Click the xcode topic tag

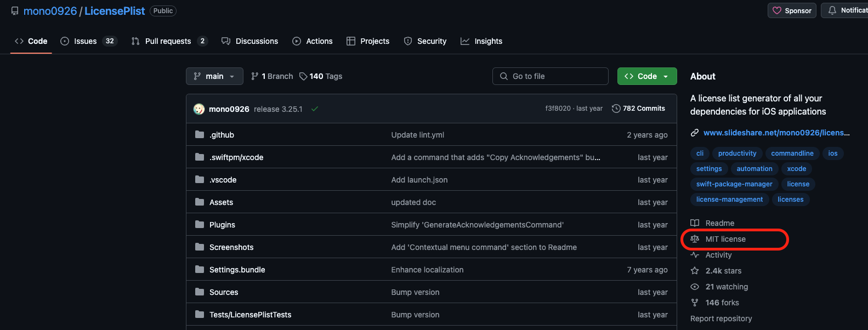pyautogui.click(x=797, y=169)
